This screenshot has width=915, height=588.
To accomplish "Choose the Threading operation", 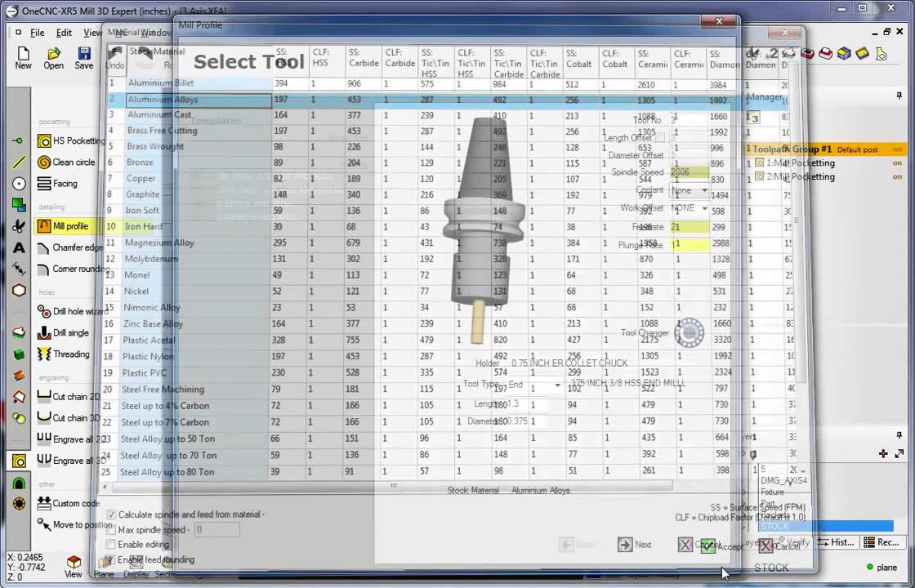I will [63, 354].
